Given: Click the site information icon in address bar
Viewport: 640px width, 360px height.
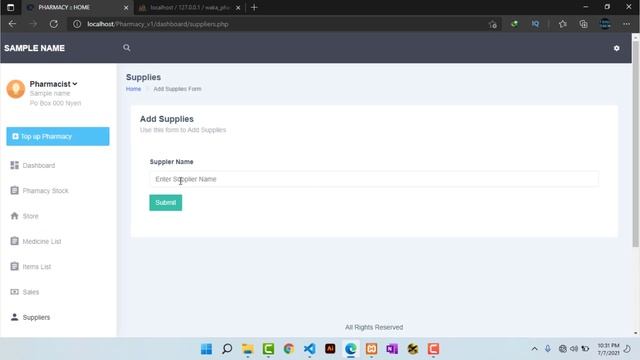Looking at the screenshot, I should [77, 24].
